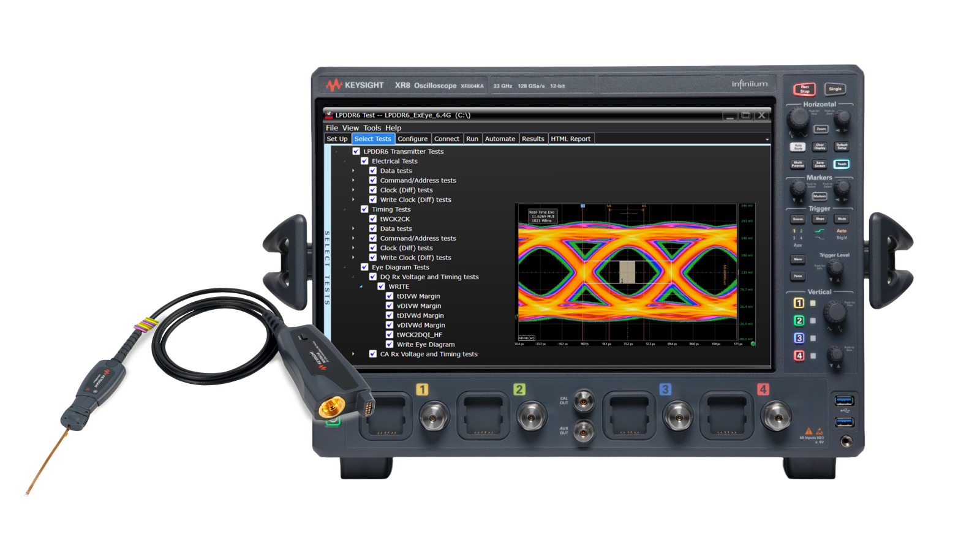Uncheck the tWCK2DQI_HF checkbox
The height and width of the screenshot is (551, 980).
coord(390,335)
